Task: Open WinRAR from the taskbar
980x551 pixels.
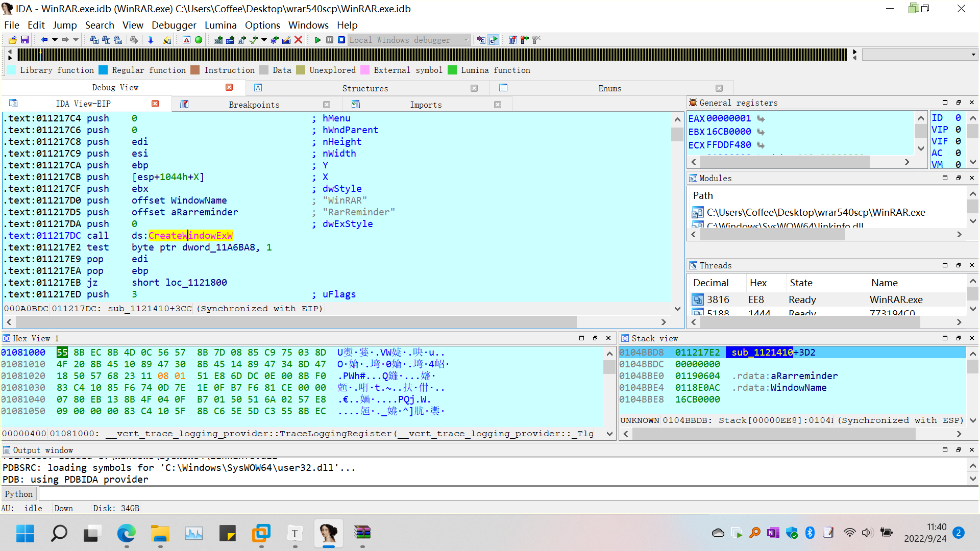Action: click(x=362, y=533)
